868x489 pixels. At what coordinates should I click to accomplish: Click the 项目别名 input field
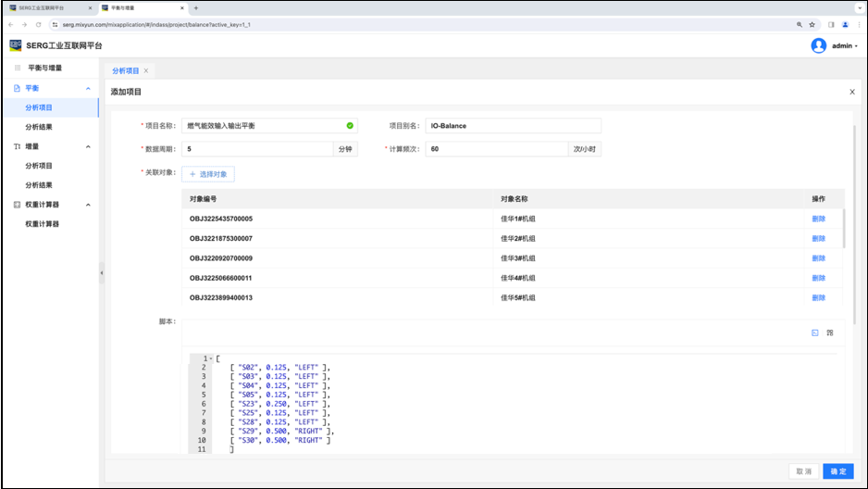[x=513, y=126]
